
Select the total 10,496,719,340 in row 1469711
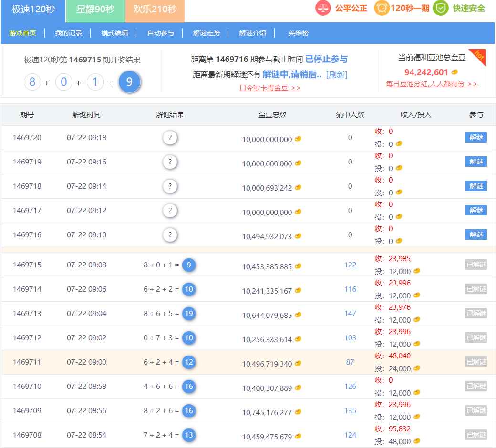click(267, 364)
